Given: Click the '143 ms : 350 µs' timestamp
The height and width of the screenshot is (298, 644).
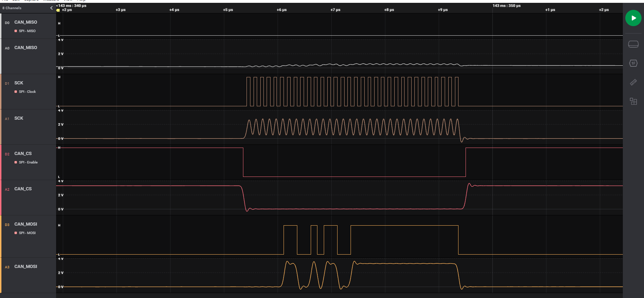Looking at the screenshot, I should click(x=506, y=6).
